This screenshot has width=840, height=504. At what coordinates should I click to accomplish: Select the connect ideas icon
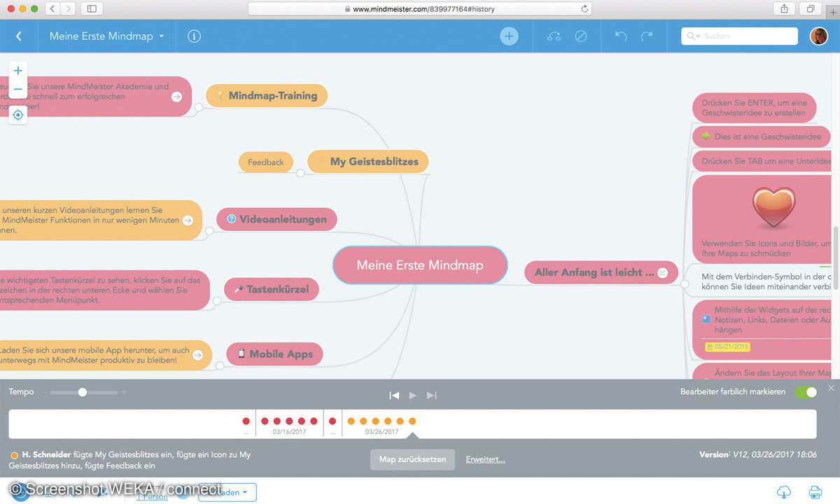554,36
